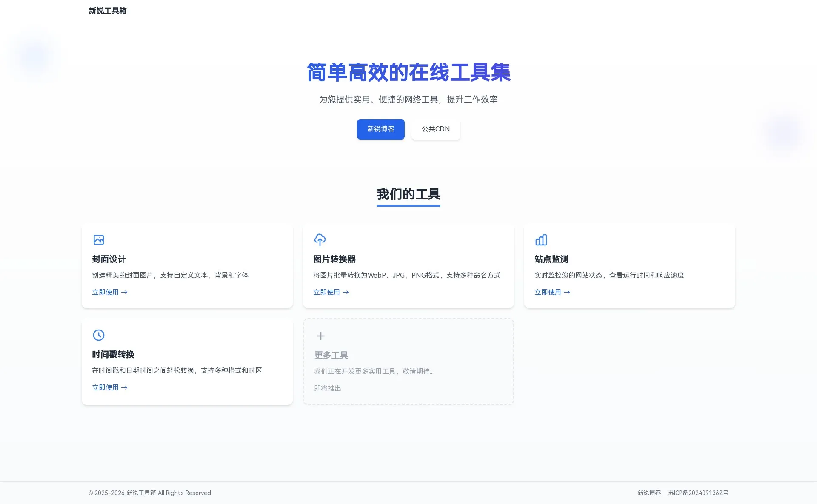
Task: Open the 公共CDN button
Action: 436,129
